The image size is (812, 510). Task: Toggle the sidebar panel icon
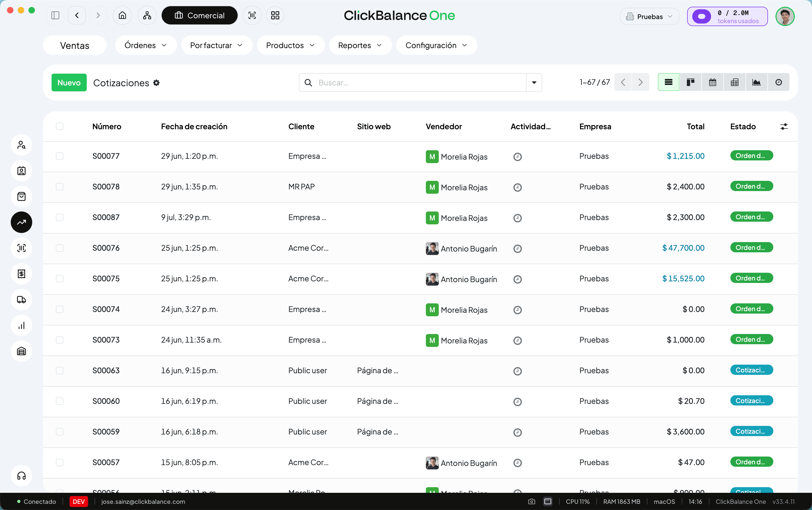[x=55, y=16]
